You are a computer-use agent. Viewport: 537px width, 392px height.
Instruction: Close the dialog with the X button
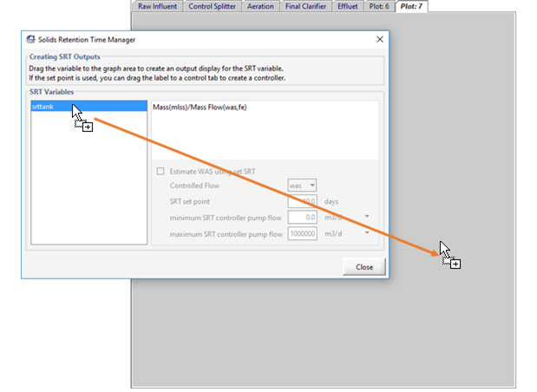point(379,40)
